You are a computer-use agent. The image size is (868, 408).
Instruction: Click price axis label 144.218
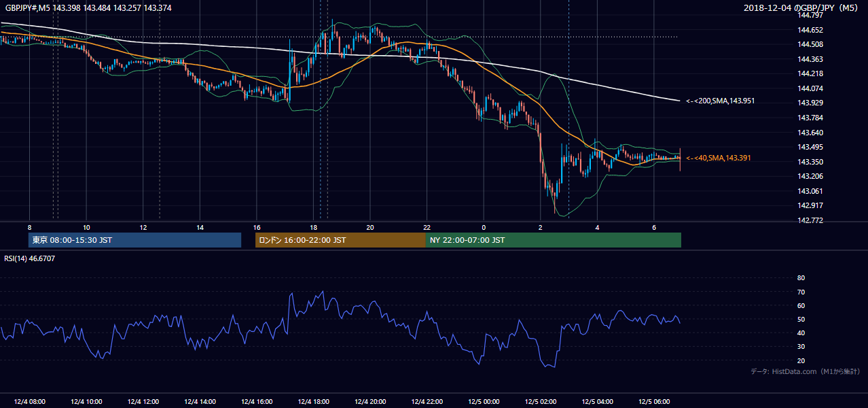pyautogui.click(x=810, y=73)
